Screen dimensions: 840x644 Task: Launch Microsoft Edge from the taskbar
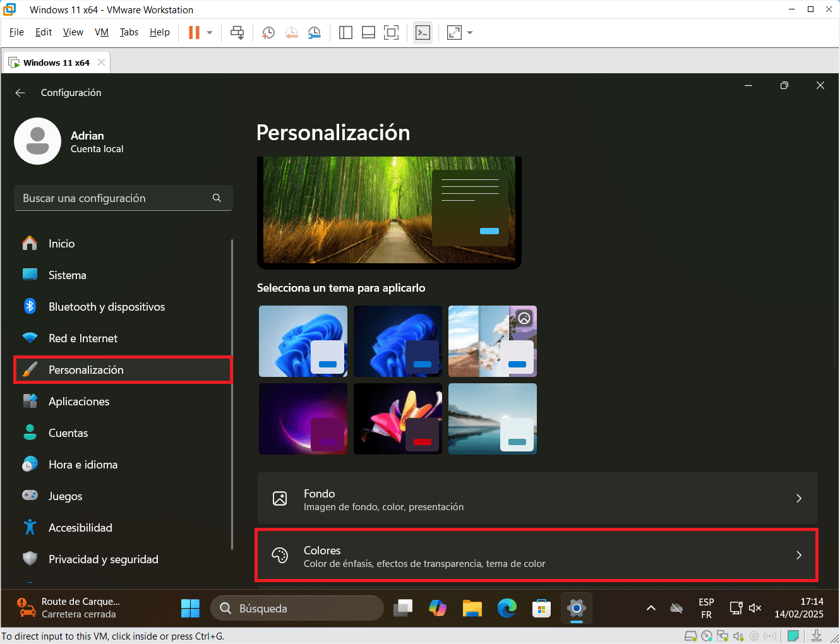[x=507, y=609]
